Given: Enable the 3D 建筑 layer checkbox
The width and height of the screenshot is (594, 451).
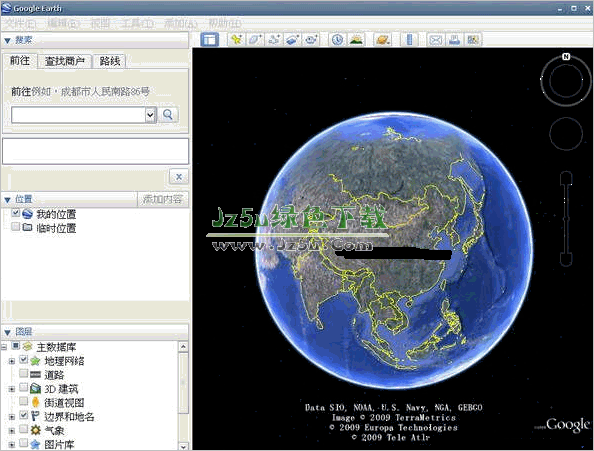Looking at the screenshot, I should (23, 387).
